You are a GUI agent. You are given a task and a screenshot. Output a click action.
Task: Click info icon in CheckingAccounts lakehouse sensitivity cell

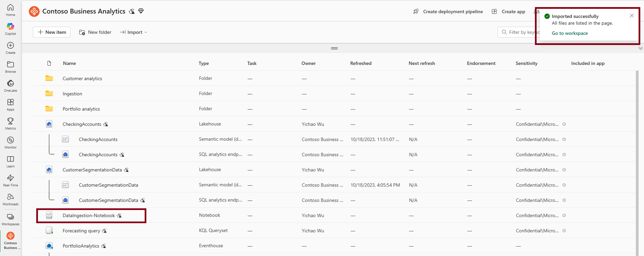coord(564,124)
